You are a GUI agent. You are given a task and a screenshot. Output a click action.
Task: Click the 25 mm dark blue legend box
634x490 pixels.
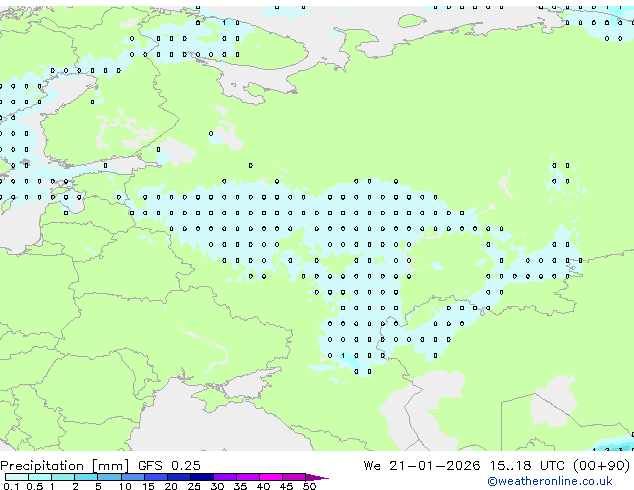click(x=202, y=477)
